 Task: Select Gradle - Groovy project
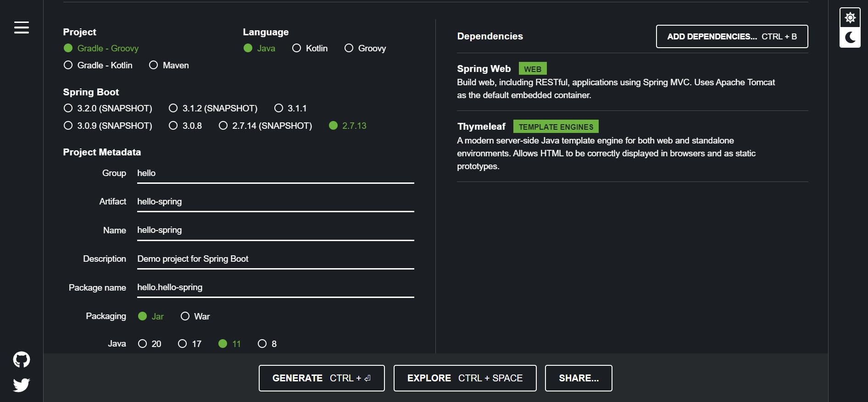click(x=101, y=48)
